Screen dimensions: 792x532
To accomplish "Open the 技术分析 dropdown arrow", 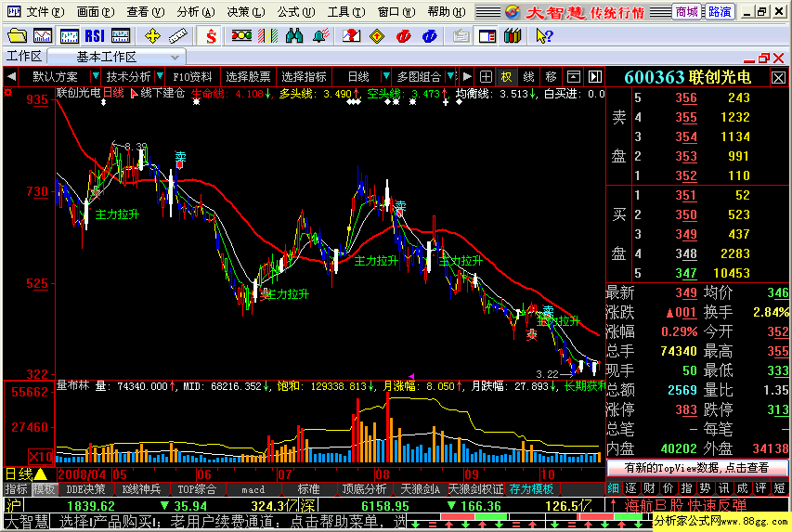I will (x=160, y=76).
